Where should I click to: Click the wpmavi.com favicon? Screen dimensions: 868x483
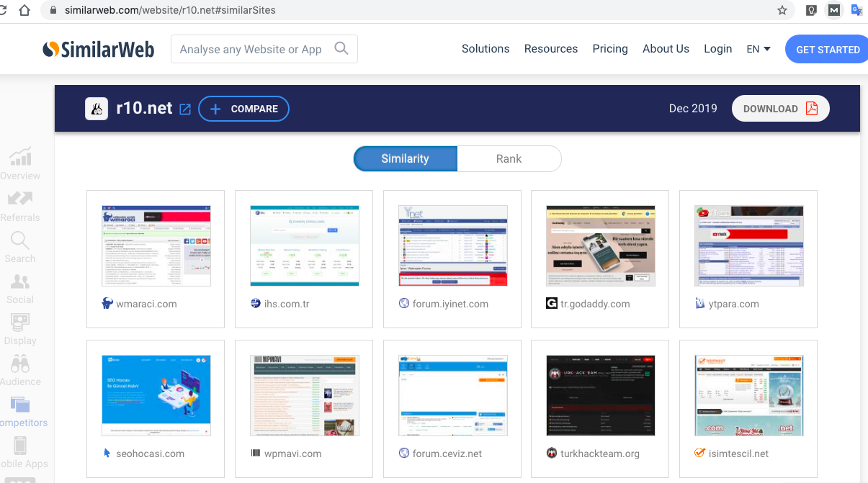pos(256,453)
